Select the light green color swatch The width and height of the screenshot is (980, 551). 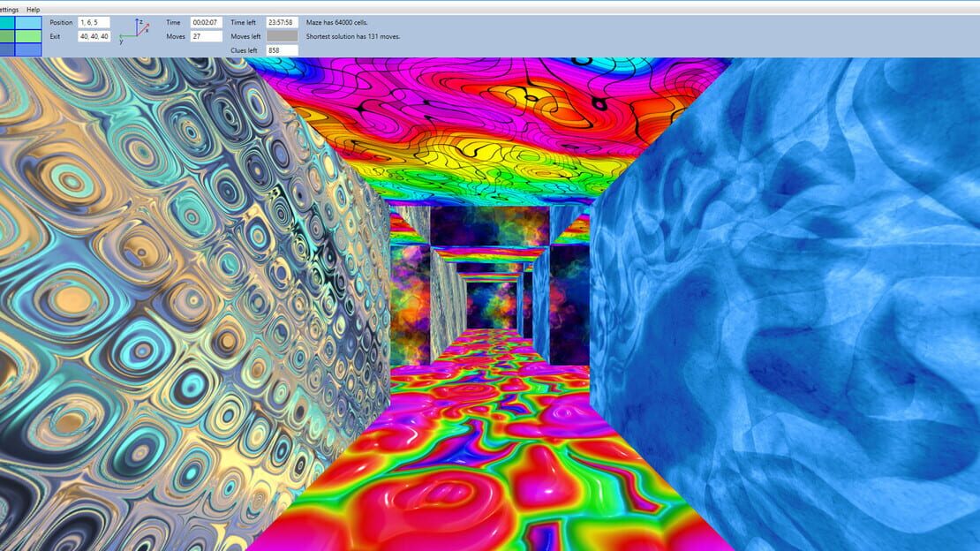(x=29, y=36)
